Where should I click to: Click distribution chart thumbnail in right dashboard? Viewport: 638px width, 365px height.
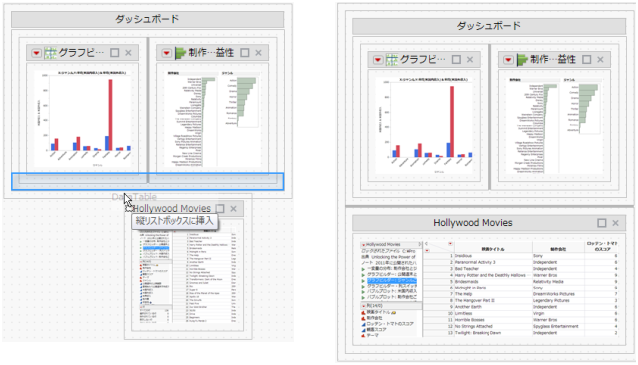click(554, 125)
